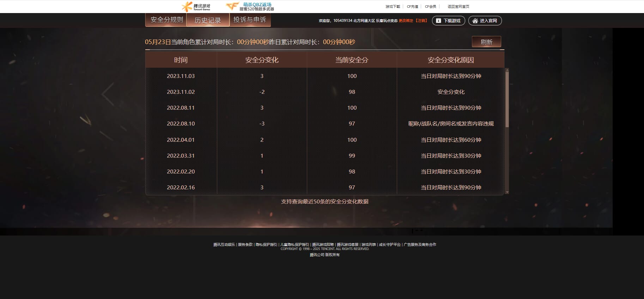Open the 腾讯互动娱乐 footer link
The height and width of the screenshot is (299, 644).
pyautogui.click(x=224, y=245)
